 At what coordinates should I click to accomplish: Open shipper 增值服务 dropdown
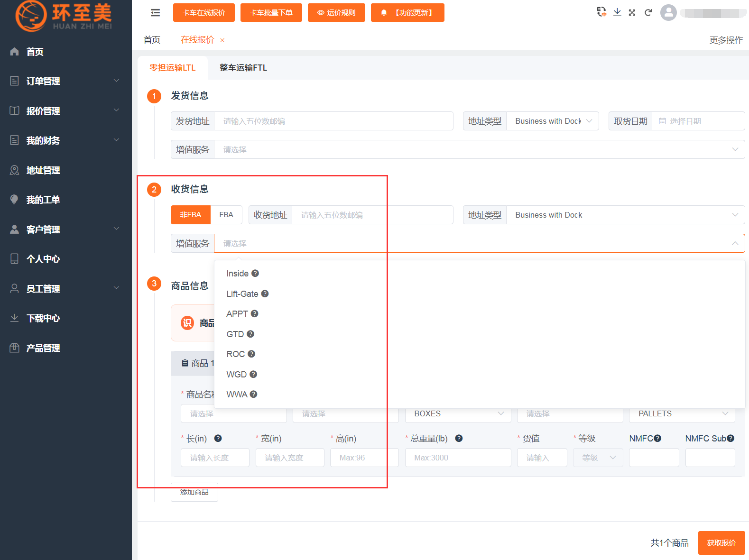480,149
